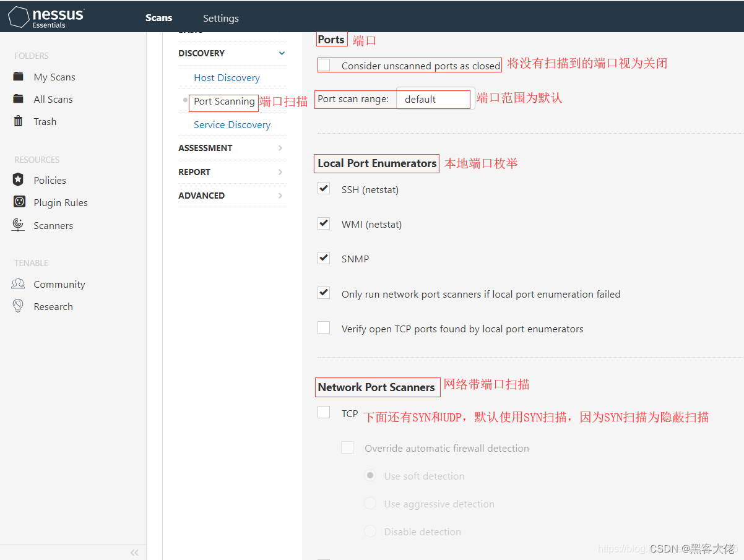The image size is (744, 560).
Task: Collapse the DISCOVERY section
Action: pos(282,53)
